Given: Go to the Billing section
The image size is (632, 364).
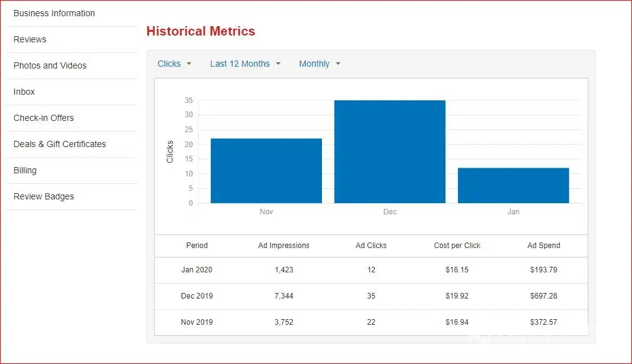Looking at the screenshot, I should click(x=25, y=170).
